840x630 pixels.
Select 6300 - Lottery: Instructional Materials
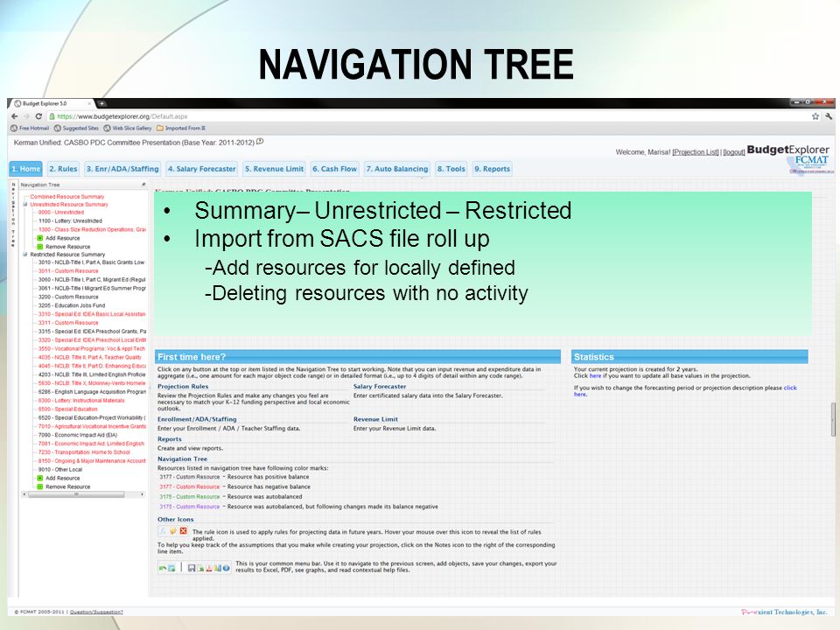(80, 400)
